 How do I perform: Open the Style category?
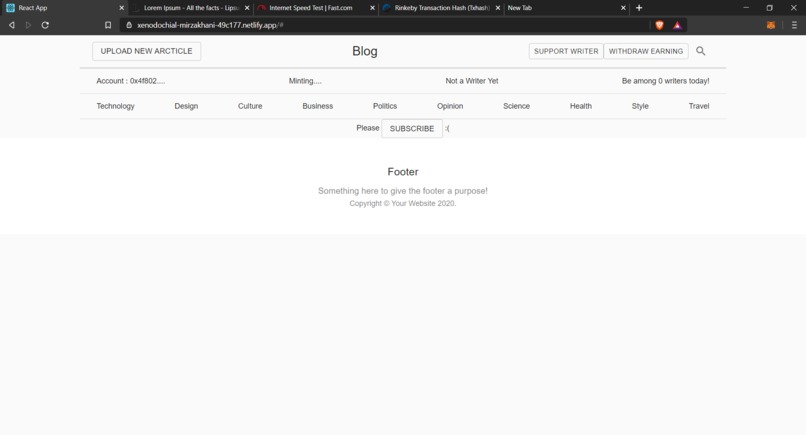coord(640,106)
